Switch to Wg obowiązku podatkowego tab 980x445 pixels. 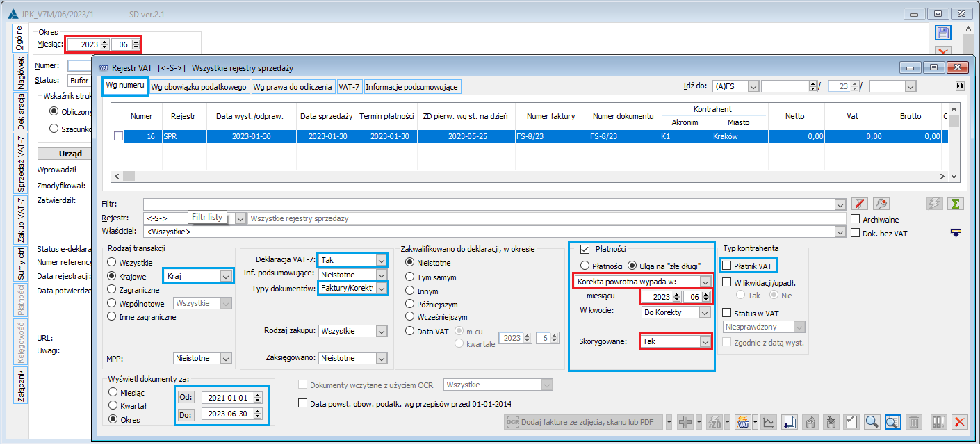click(x=199, y=87)
